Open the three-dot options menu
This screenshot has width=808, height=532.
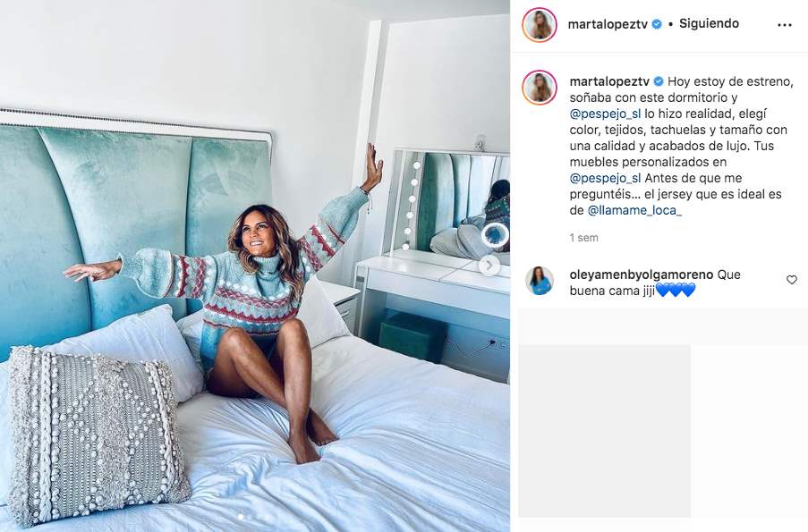click(x=785, y=25)
